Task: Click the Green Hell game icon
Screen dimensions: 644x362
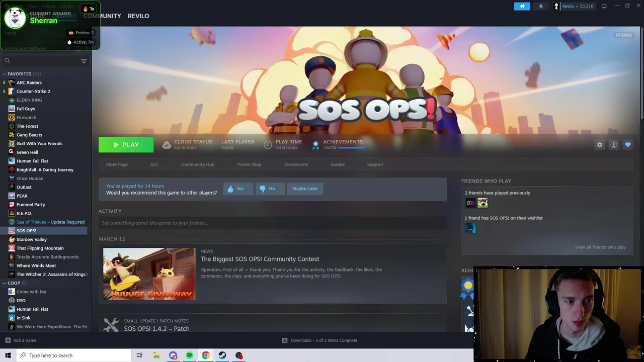Action: pos(12,152)
